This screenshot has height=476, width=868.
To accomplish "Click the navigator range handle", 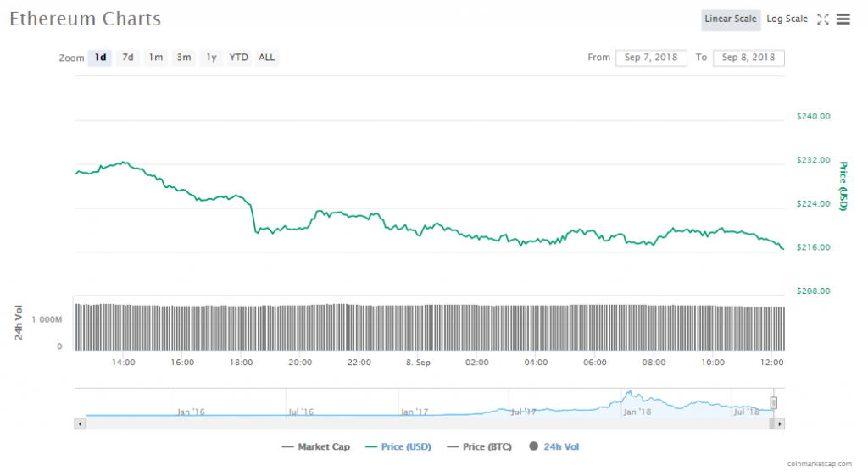I will pyautogui.click(x=773, y=402).
